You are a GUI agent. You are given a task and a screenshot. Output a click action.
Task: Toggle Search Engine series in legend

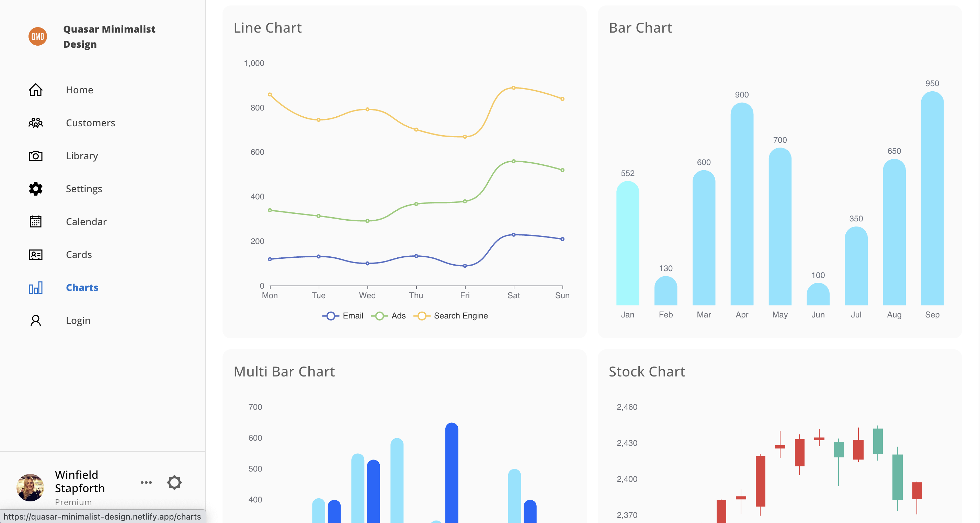pos(451,316)
